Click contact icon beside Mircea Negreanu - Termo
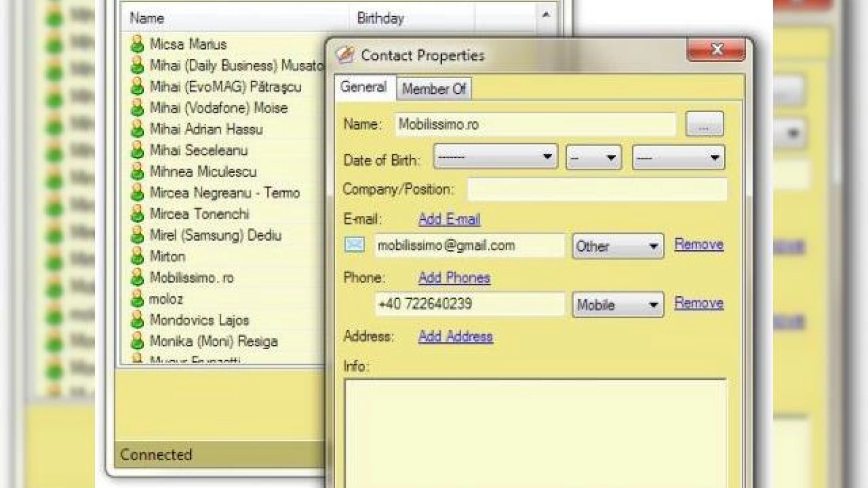 [x=137, y=192]
